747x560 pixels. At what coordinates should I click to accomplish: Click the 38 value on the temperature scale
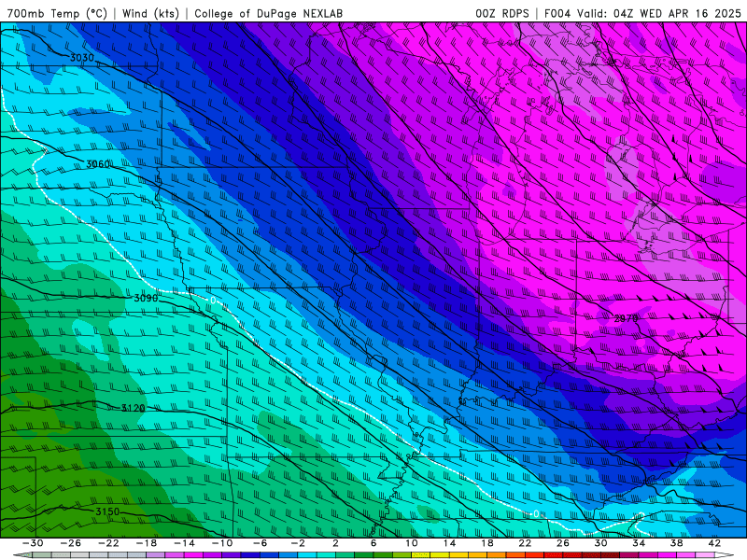tap(676, 543)
